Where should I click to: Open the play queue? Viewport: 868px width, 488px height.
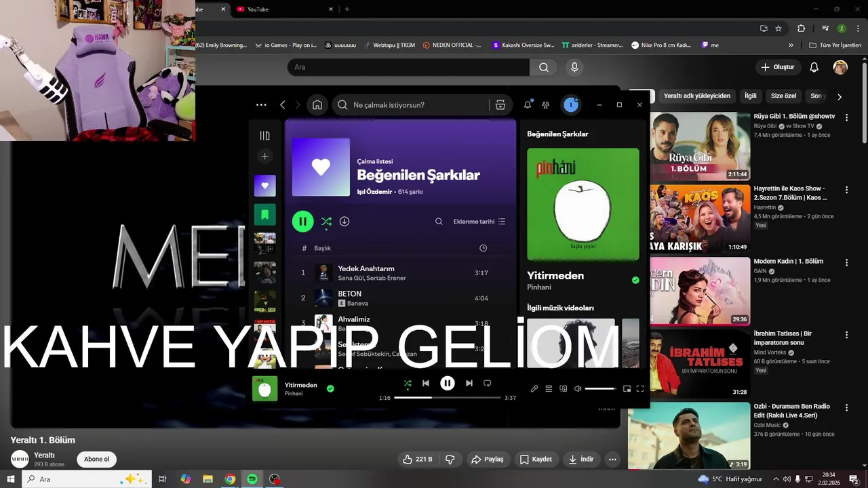tap(549, 388)
